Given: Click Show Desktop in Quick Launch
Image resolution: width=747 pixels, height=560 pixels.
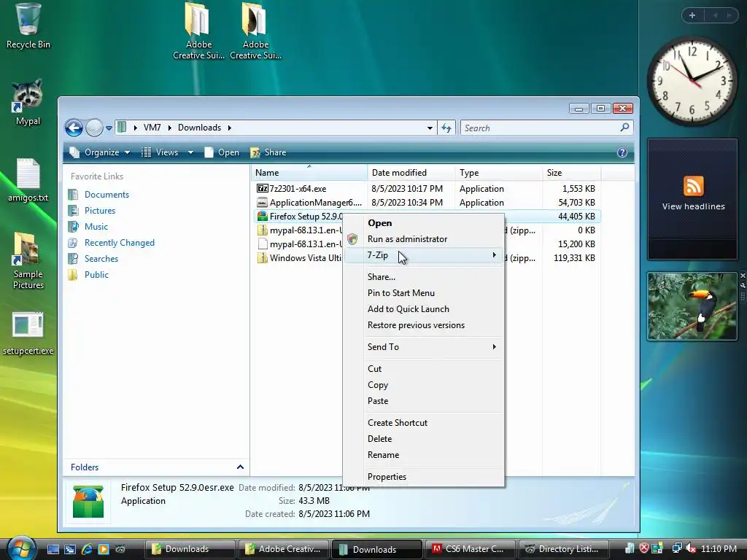Looking at the screenshot, I should pyautogui.click(x=53, y=549).
